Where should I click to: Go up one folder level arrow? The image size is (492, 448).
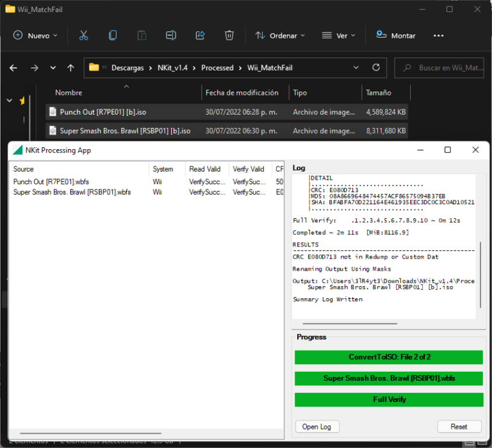71,67
